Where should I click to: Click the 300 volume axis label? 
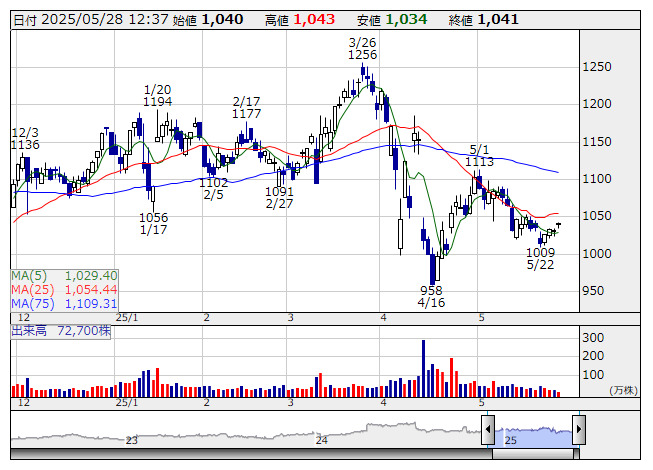593,338
